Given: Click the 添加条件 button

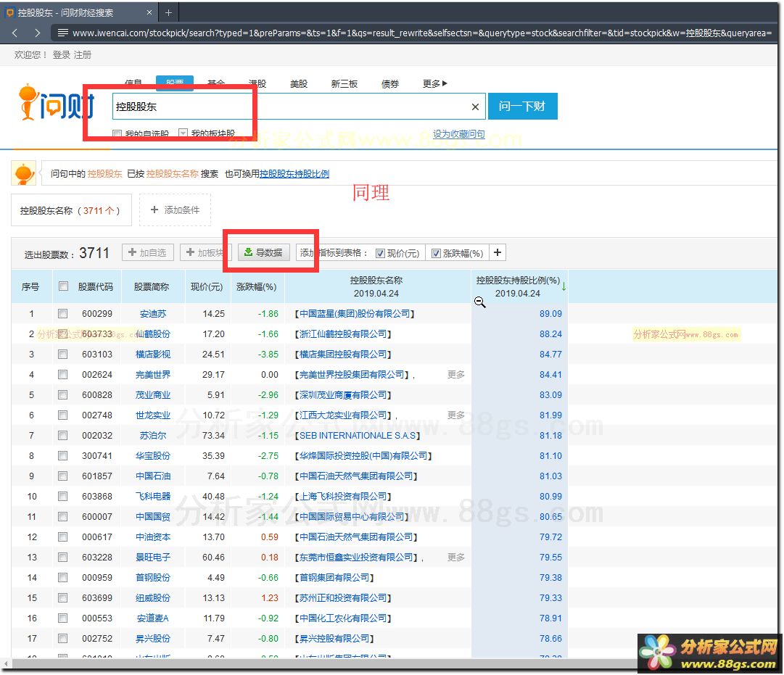Looking at the screenshot, I should click(175, 210).
